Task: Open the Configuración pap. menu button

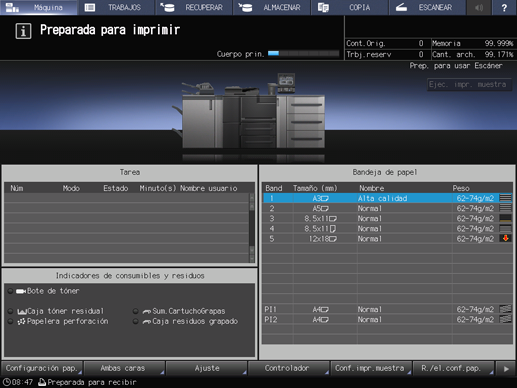Action: tap(42, 368)
